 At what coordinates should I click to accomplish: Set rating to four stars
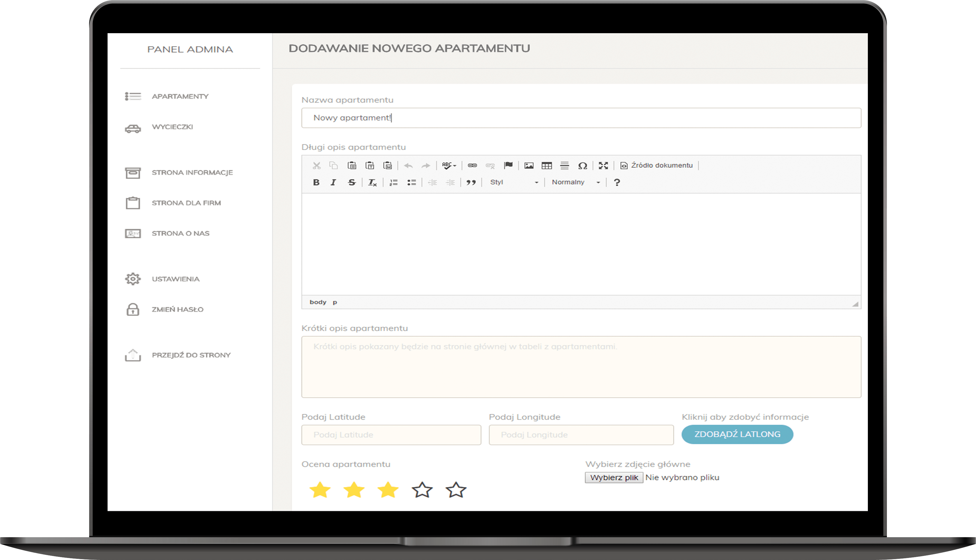coord(422,490)
